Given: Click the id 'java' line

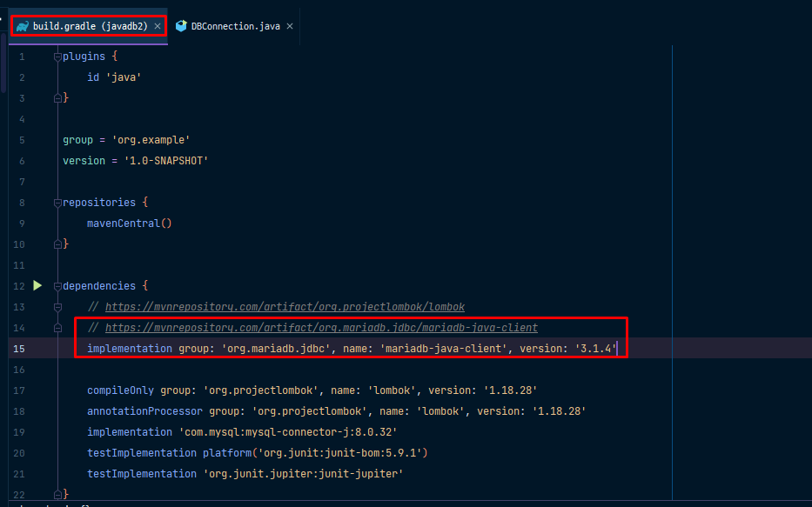Looking at the screenshot, I should point(114,77).
